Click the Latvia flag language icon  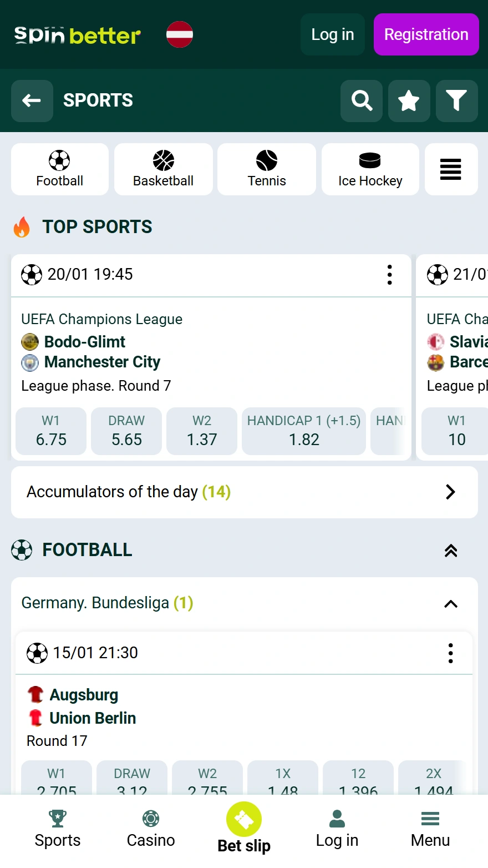(x=180, y=34)
